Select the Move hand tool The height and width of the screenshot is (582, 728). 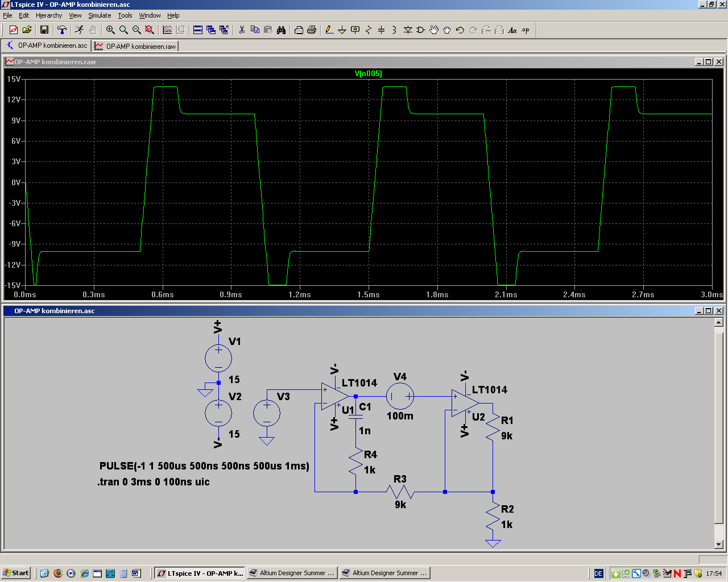tap(434, 30)
